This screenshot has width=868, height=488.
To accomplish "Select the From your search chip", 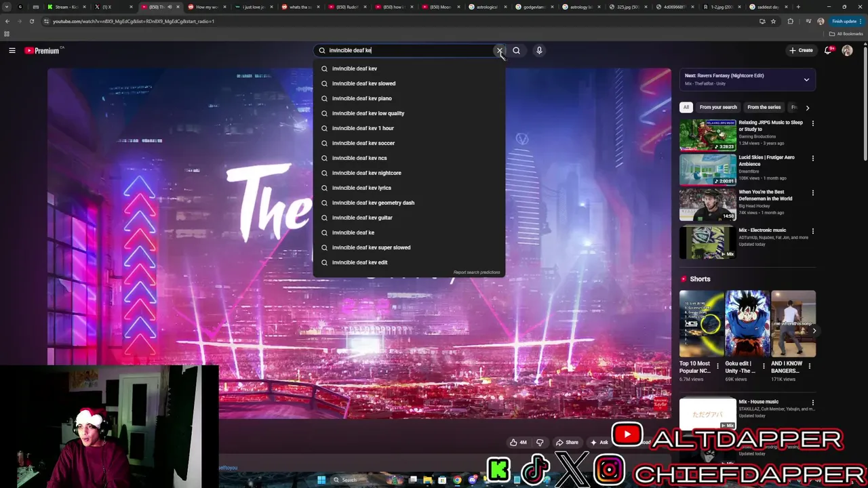I will (718, 107).
